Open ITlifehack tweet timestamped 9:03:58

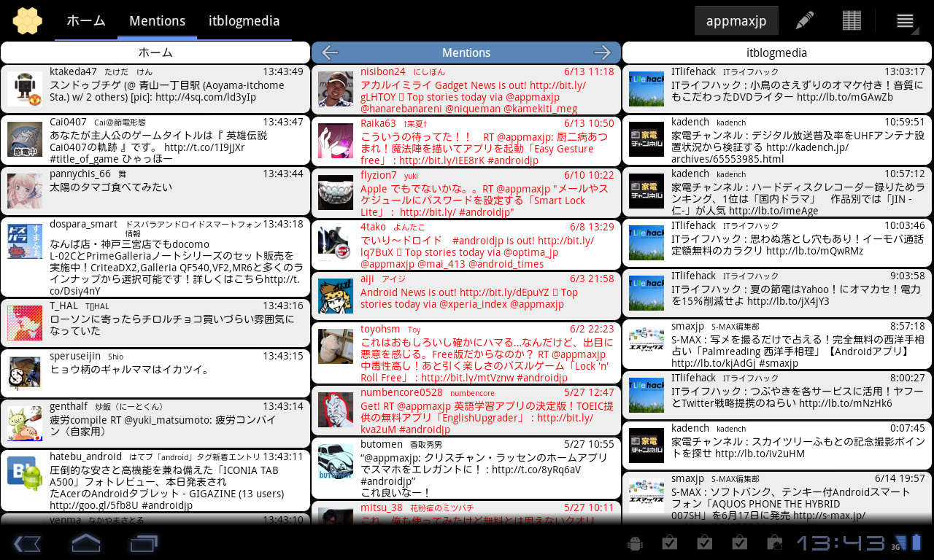coord(777,293)
